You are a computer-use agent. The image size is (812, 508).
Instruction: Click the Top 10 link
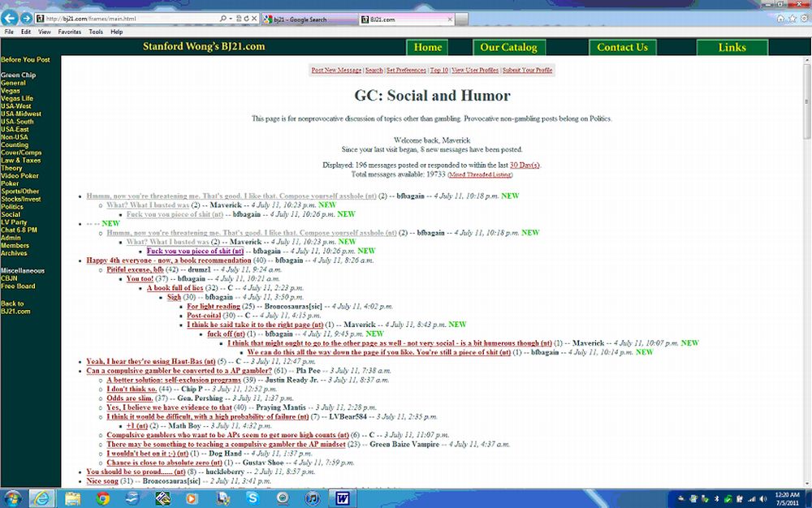click(439, 70)
